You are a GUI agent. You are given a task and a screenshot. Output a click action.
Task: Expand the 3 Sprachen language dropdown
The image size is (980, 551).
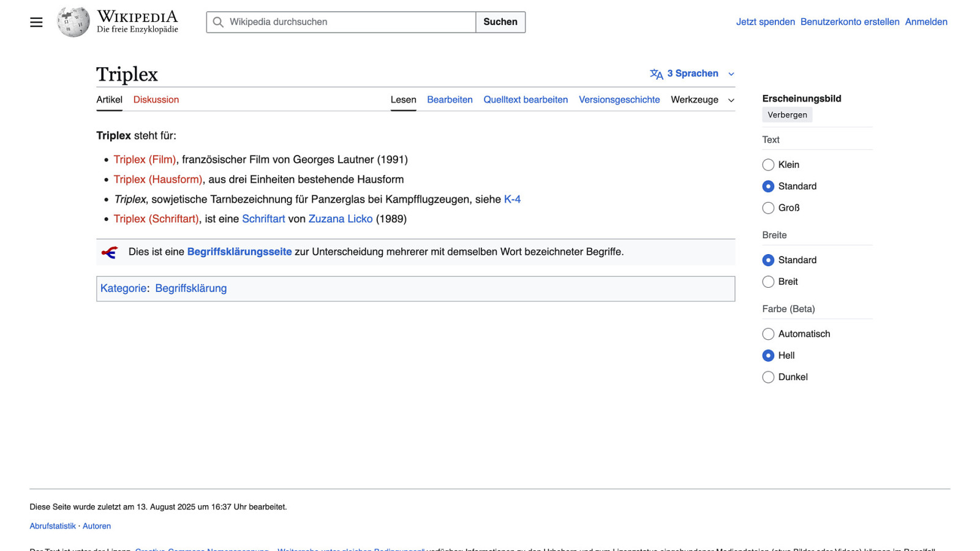(692, 73)
